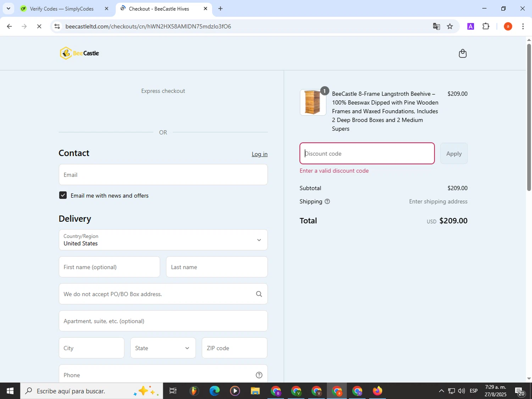Switch to Verify Codes — SimplyCodes tab

coord(62,9)
